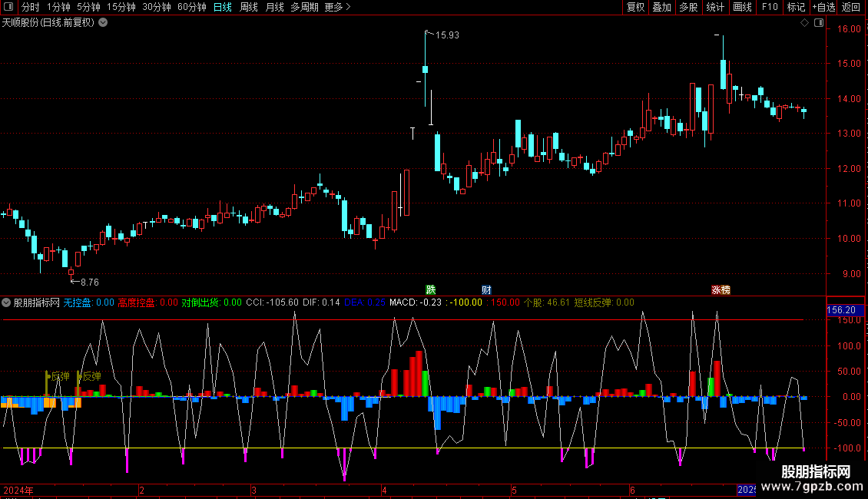
Task: Select the 分时 intraday tab
Action: click(x=30, y=7)
